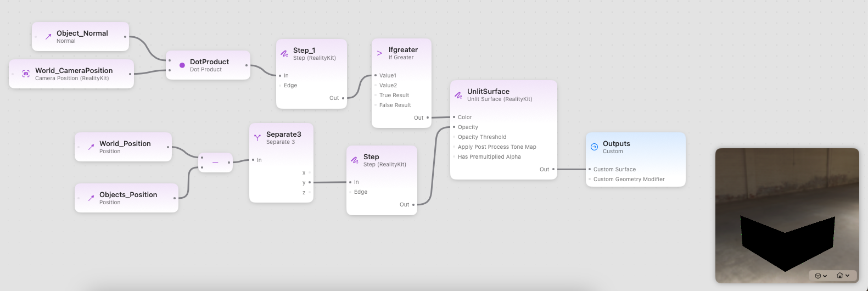Click the Out port of UnlitSurface
The width and height of the screenshot is (868, 291).
[x=553, y=170]
